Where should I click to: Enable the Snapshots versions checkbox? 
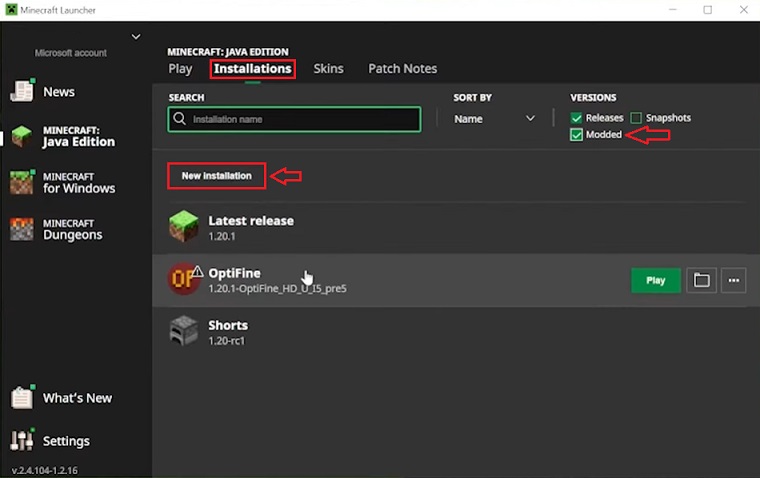click(636, 118)
